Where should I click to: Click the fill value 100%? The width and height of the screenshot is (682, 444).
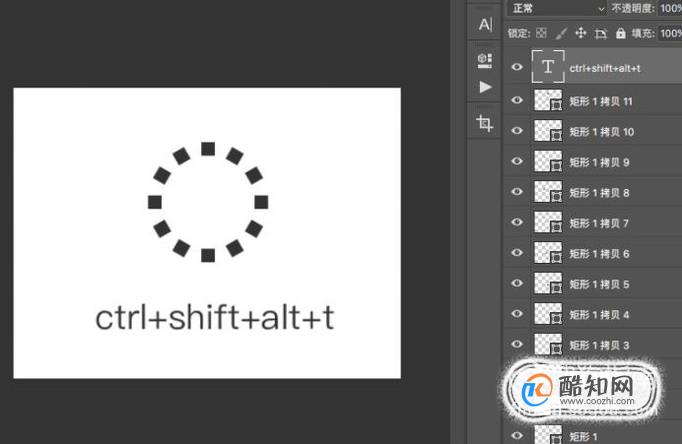coord(671,33)
